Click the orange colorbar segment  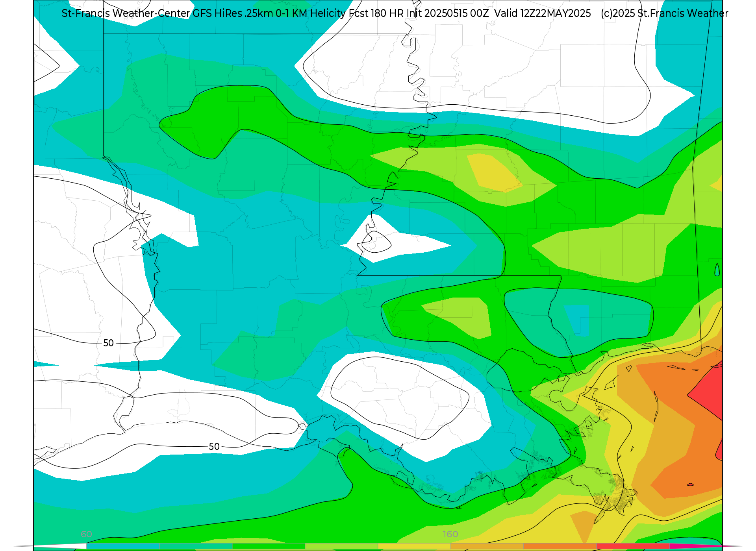point(560,546)
